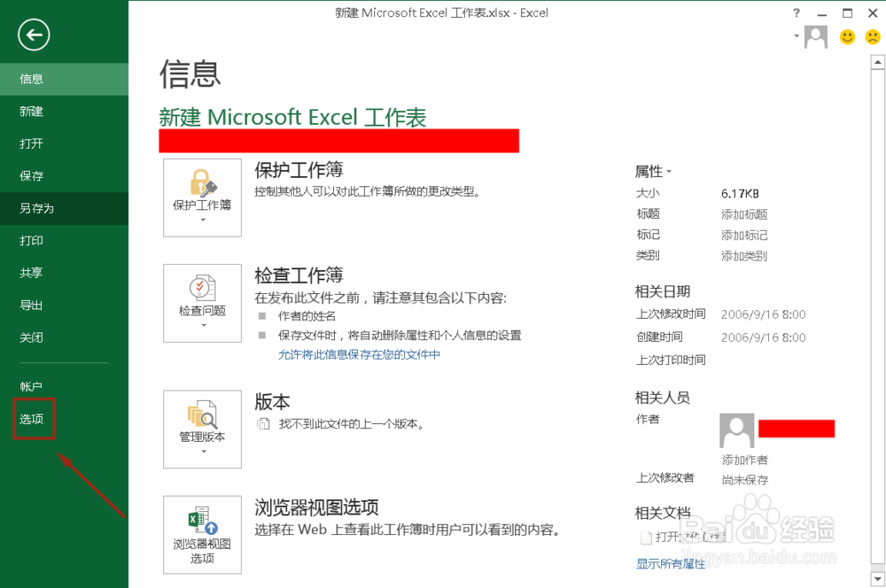Image resolution: width=886 pixels, height=588 pixels.
Task: Click the 新建 Microsoft Excel 工作表 title
Action: (x=292, y=117)
